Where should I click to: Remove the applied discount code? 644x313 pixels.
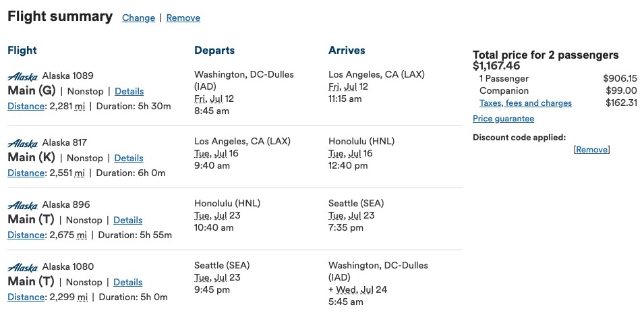[x=592, y=150]
